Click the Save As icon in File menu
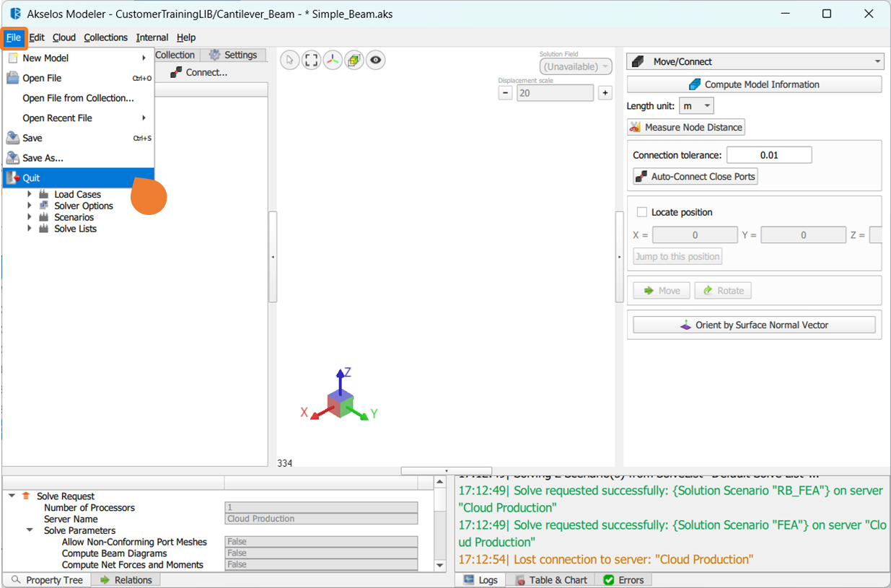Image resolution: width=891 pixels, height=588 pixels. click(12, 158)
